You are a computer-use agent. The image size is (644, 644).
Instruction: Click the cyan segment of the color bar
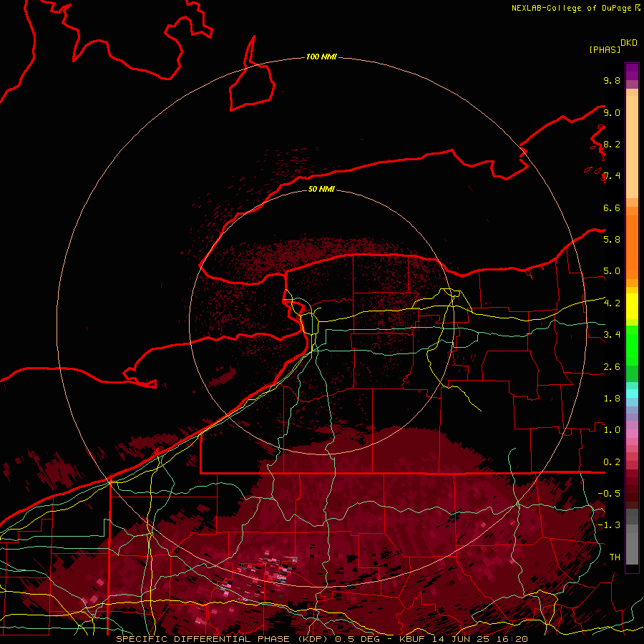coord(632,394)
